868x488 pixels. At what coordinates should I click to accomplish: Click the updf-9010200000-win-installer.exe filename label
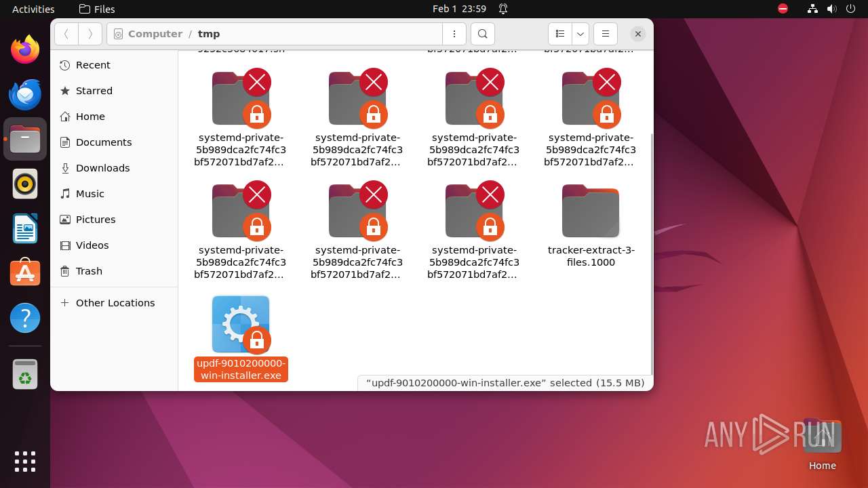click(x=241, y=369)
